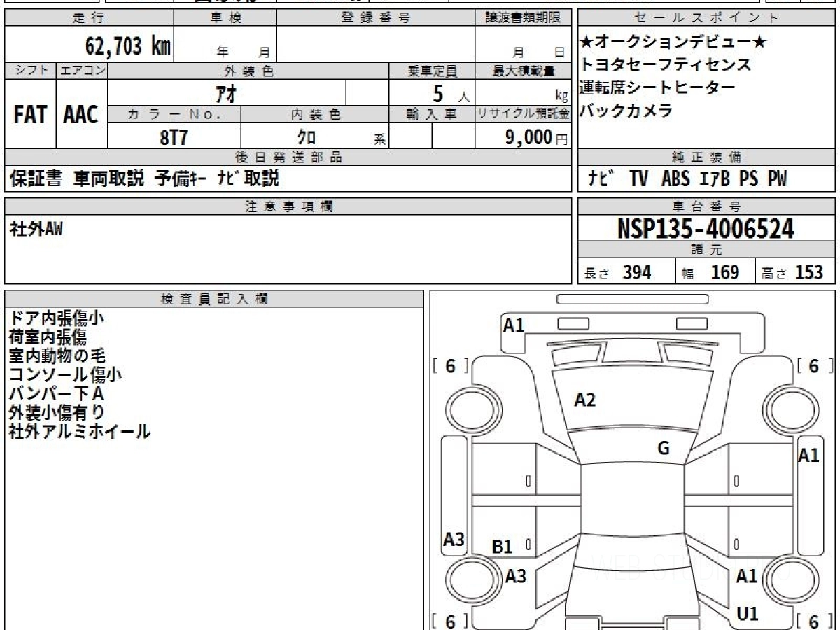Image resolution: width=840 pixels, height=630 pixels.
Task: Click the 最大積載量 header
Action: (524, 71)
